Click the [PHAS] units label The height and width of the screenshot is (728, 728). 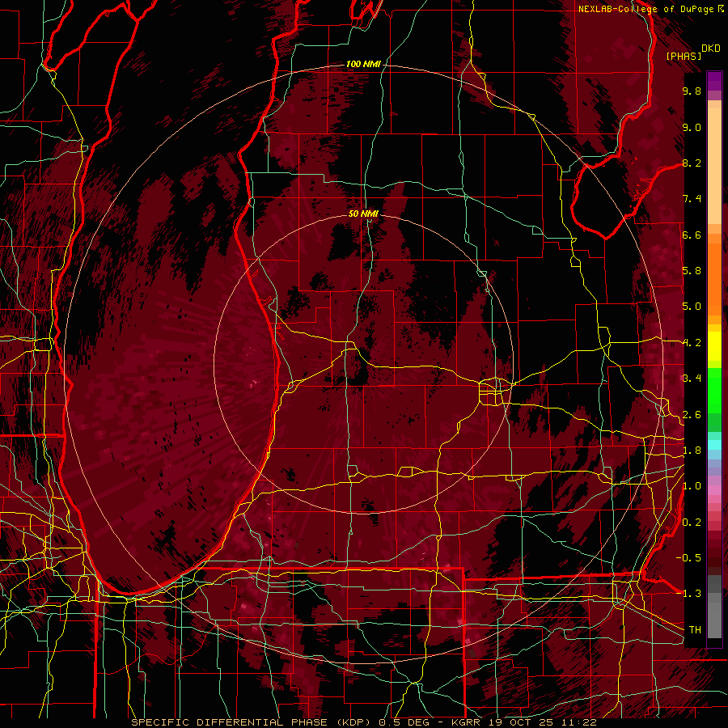click(684, 56)
